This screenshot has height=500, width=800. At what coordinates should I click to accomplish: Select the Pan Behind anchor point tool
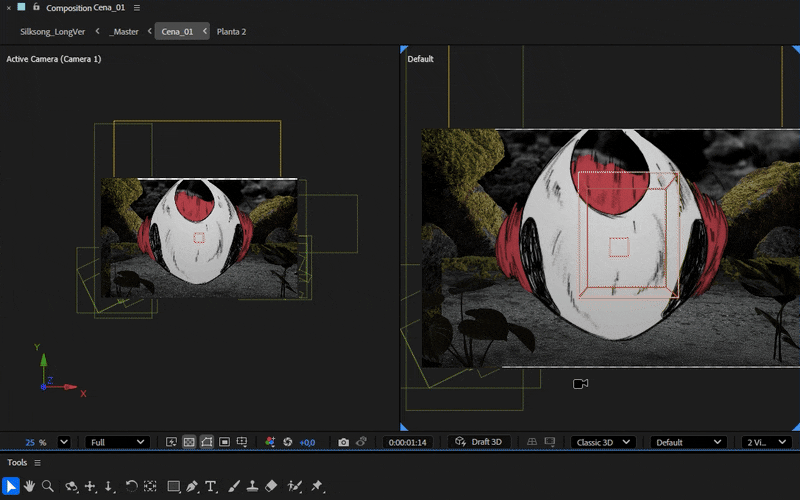coord(150,486)
